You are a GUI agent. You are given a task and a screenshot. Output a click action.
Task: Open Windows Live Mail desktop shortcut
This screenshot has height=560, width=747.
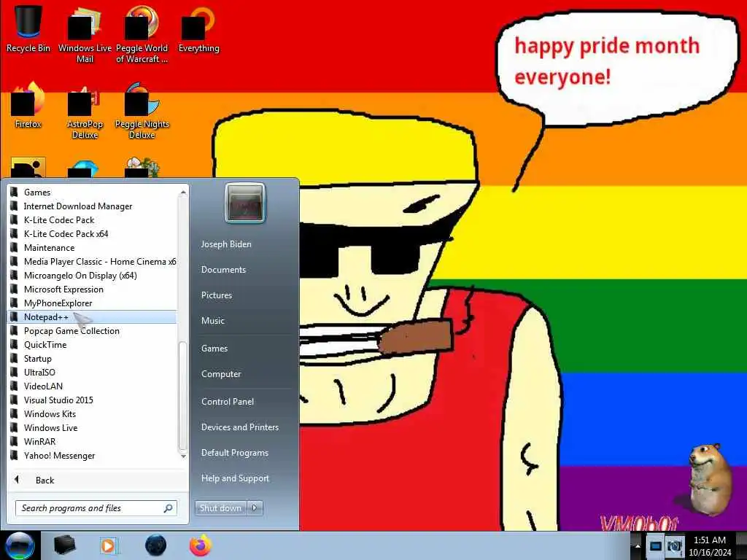pos(85,34)
